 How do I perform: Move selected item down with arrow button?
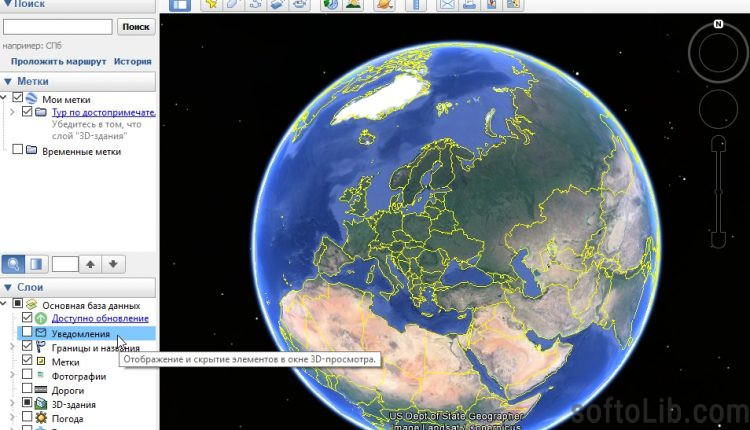click(x=113, y=264)
